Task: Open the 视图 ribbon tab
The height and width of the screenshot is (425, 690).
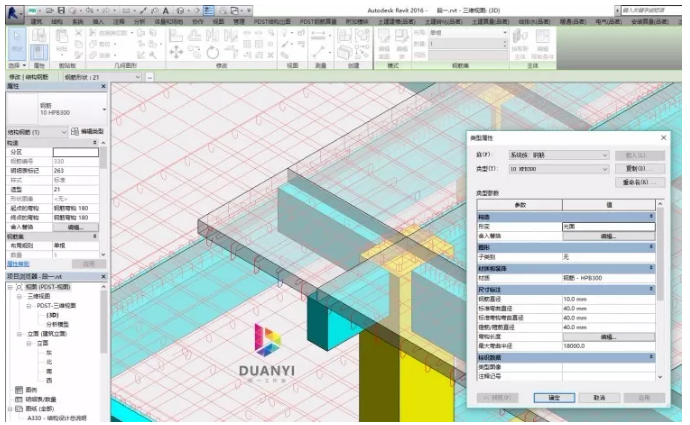Action: 218,22
